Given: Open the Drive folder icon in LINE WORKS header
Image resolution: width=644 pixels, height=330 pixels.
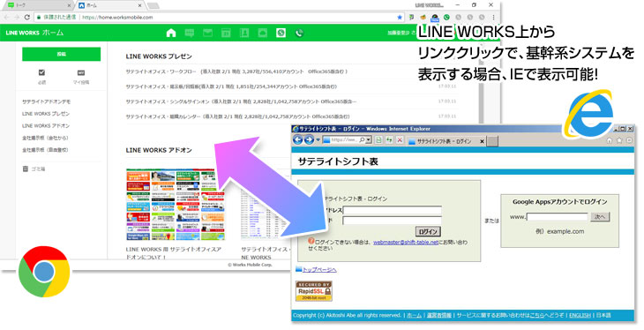Looking at the screenshot, I should pyautogui.click(x=262, y=33).
